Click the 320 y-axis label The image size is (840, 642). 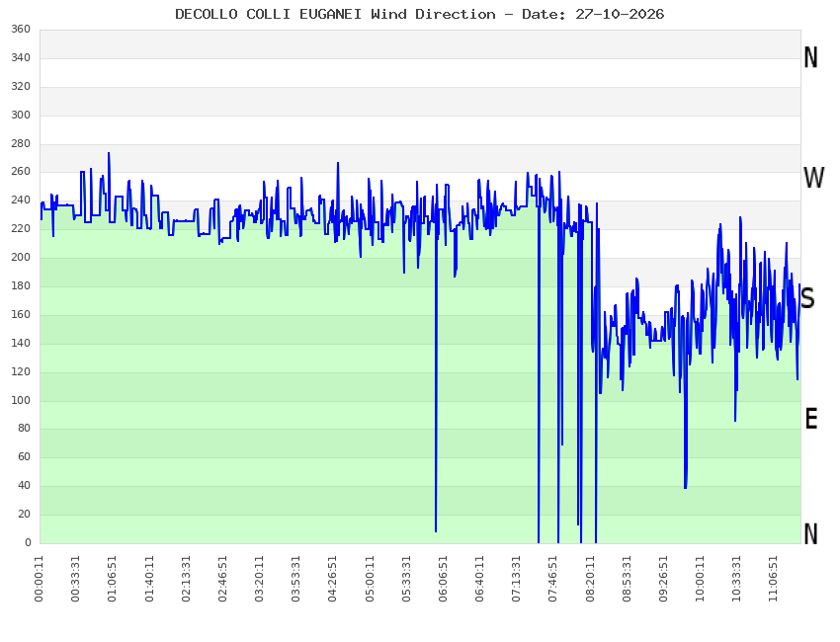21,86
